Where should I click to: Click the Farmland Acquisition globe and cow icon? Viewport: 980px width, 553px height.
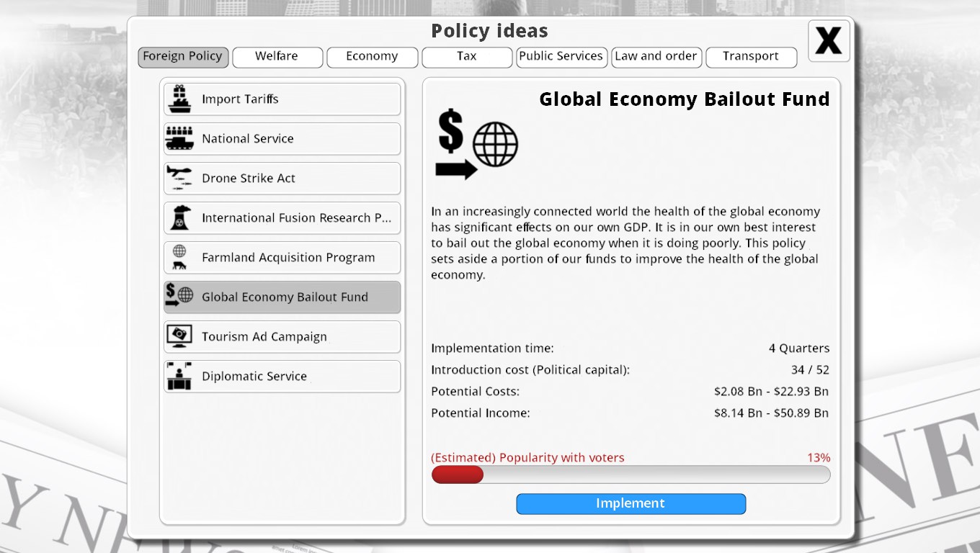[179, 257]
